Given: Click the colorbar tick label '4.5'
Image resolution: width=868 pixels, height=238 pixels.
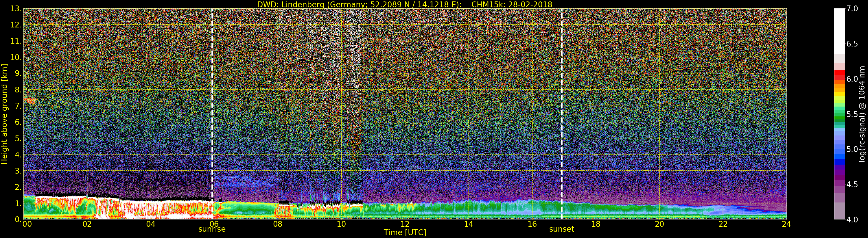Looking at the screenshot, I should [852, 185].
